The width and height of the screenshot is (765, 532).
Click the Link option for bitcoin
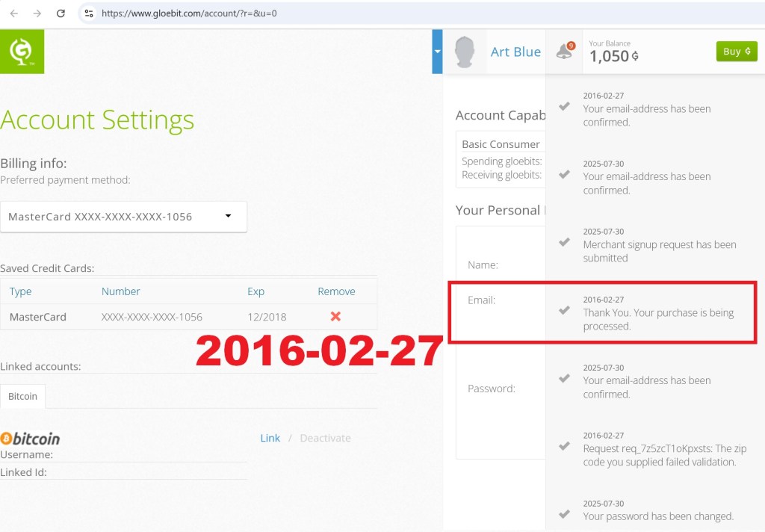pyautogui.click(x=270, y=438)
